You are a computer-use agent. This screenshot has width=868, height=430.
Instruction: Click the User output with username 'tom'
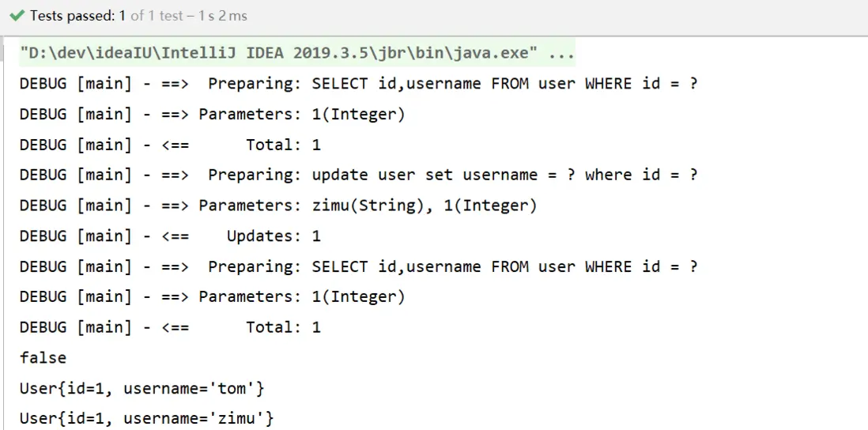click(x=142, y=388)
